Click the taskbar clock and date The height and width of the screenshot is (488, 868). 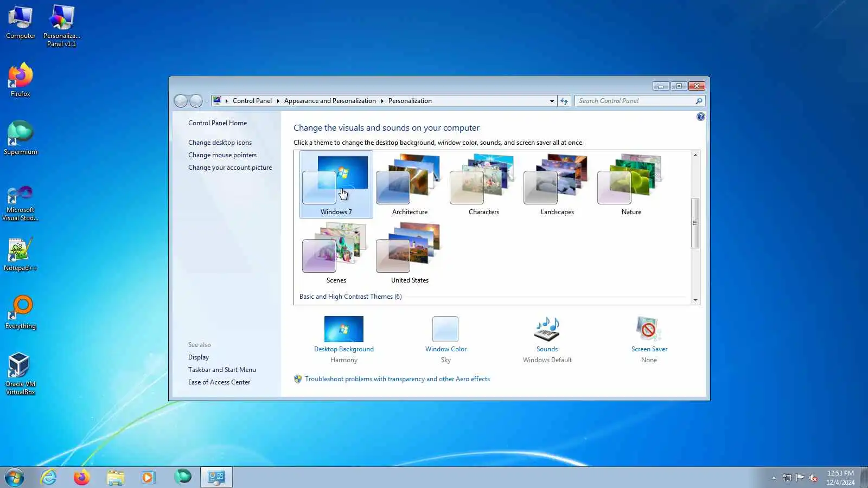click(x=840, y=478)
